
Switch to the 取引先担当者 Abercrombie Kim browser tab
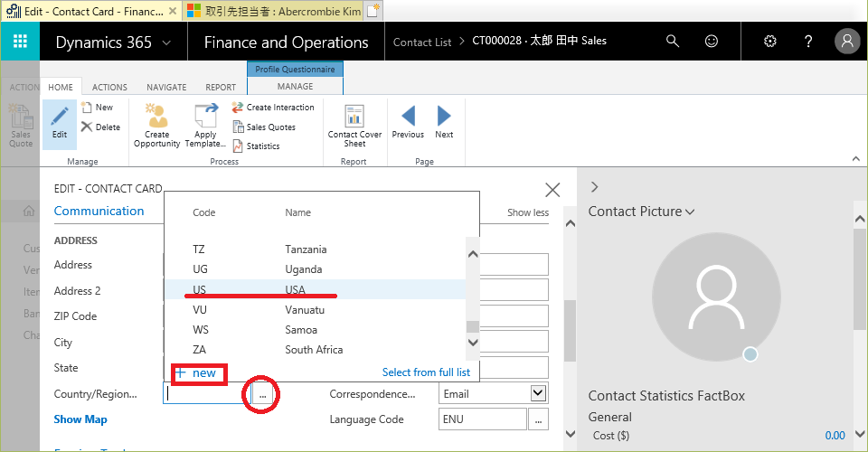(273, 11)
